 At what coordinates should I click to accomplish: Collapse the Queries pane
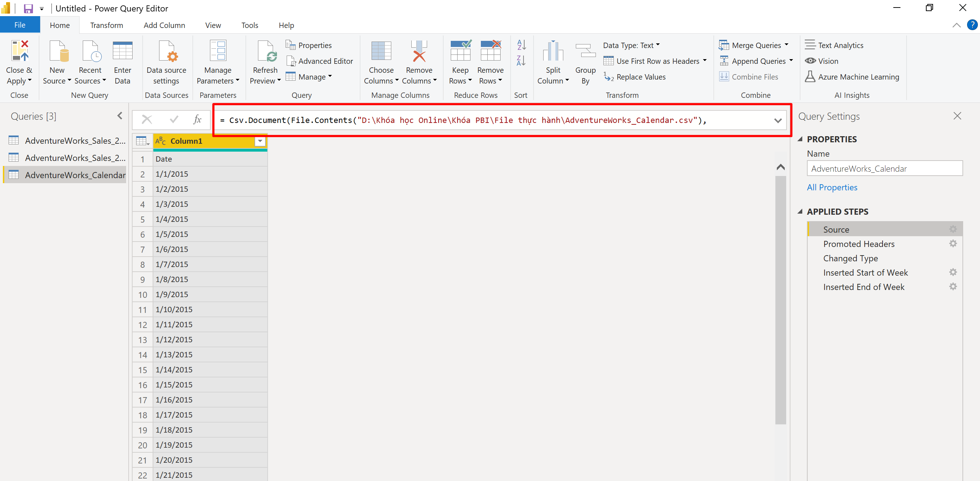(120, 116)
